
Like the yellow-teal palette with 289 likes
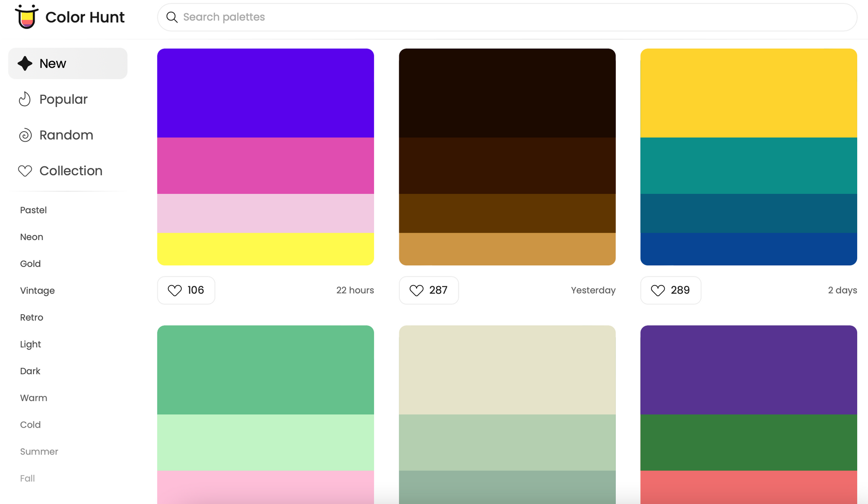click(x=670, y=290)
